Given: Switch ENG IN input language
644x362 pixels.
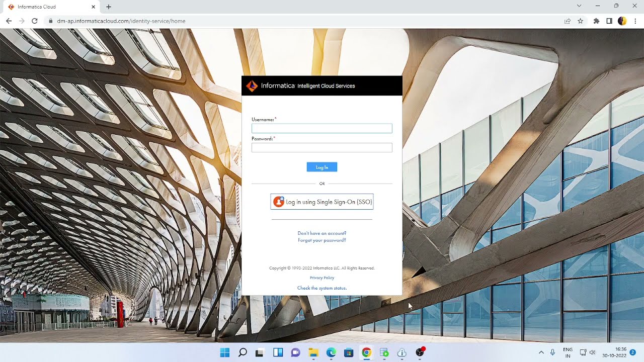Looking at the screenshot, I should [x=568, y=352].
